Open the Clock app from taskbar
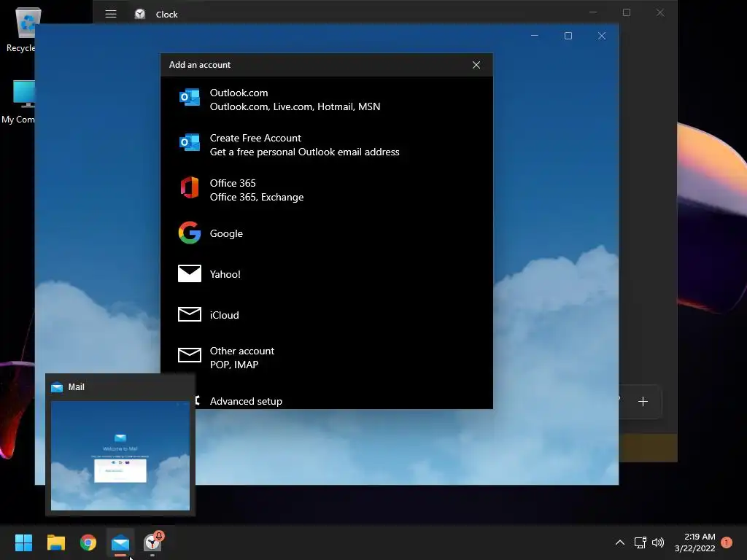This screenshot has height=560, width=747. coord(152,542)
